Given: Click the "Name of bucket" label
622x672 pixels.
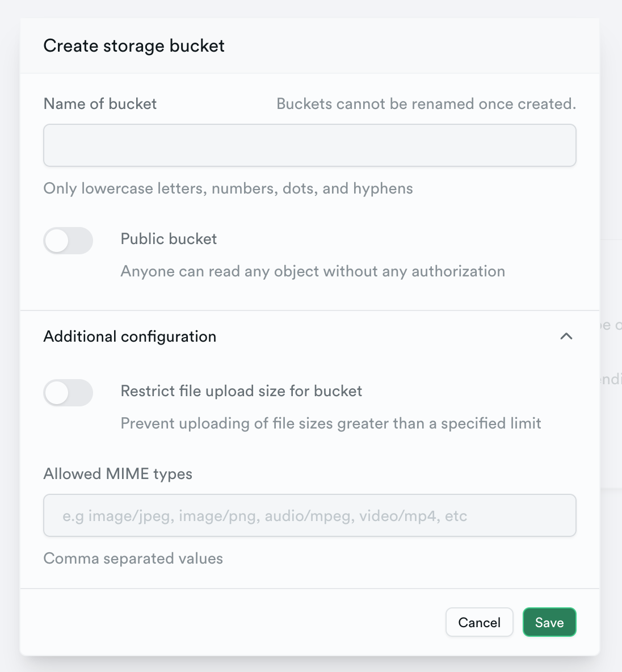Looking at the screenshot, I should [100, 104].
